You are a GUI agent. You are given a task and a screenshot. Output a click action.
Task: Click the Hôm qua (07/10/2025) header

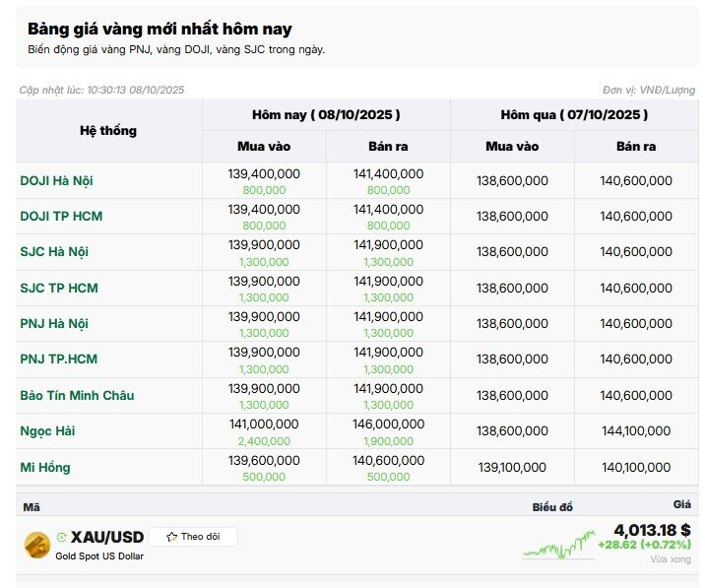click(x=574, y=114)
